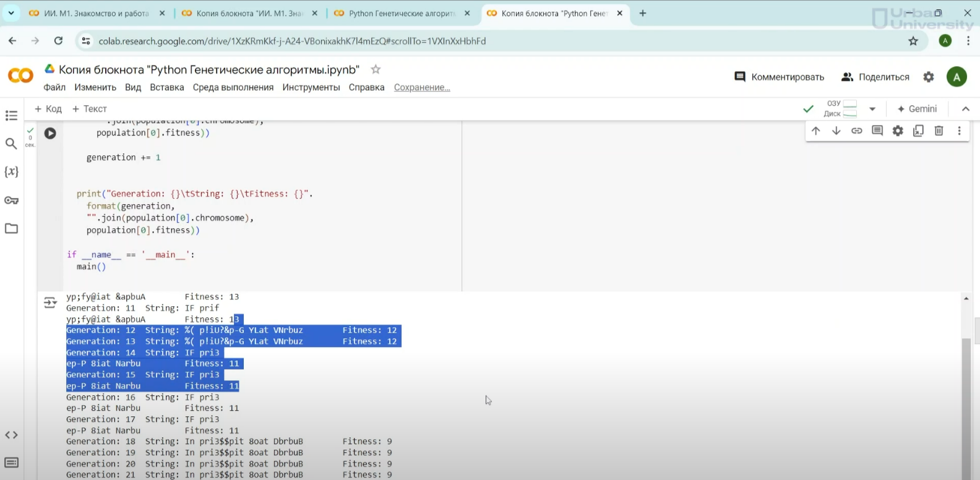This screenshot has width=980, height=480.
Task: Open the cell more options menu
Action: point(959,131)
